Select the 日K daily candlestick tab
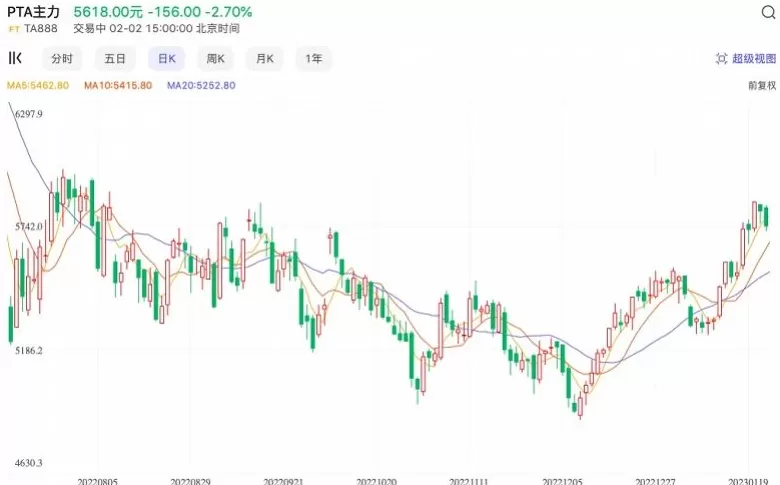780x485 pixels. click(166, 59)
